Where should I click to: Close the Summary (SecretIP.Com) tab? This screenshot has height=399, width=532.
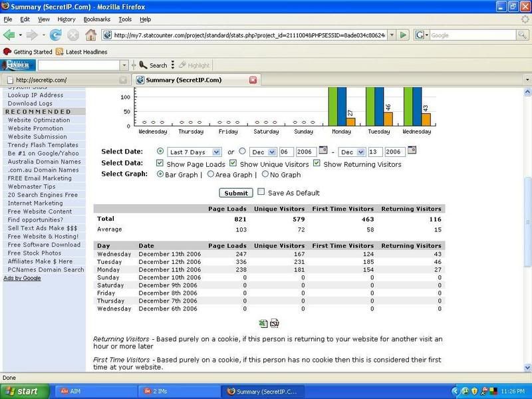pos(253,80)
